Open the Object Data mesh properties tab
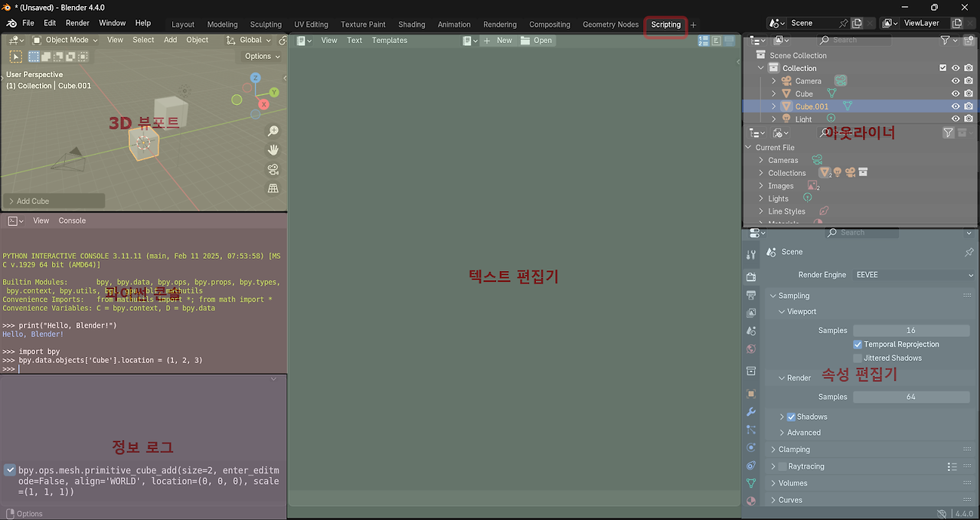Screen dimensions: 980x520 pyautogui.click(x=751, y=483)
